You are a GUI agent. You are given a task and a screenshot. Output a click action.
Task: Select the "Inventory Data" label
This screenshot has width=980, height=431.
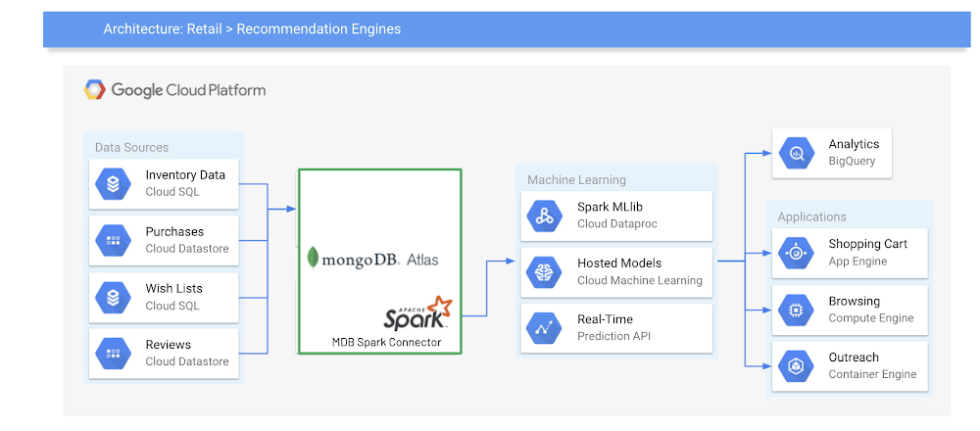click(185, 175)
